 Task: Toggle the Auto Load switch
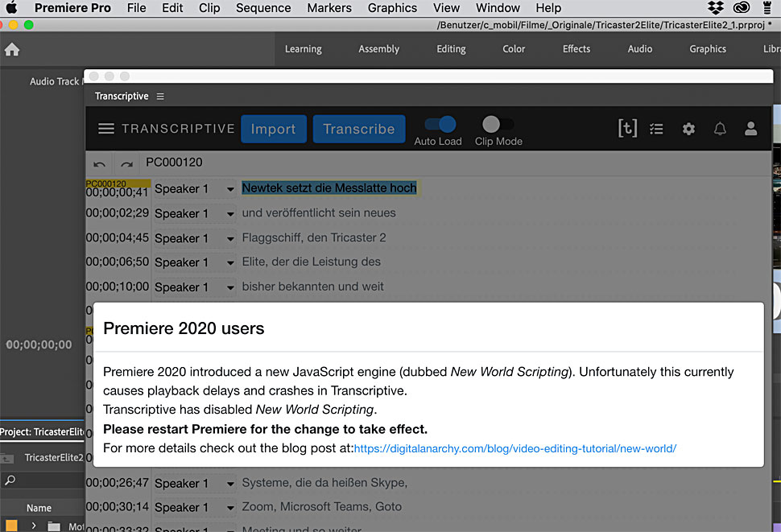click(440, 125)
